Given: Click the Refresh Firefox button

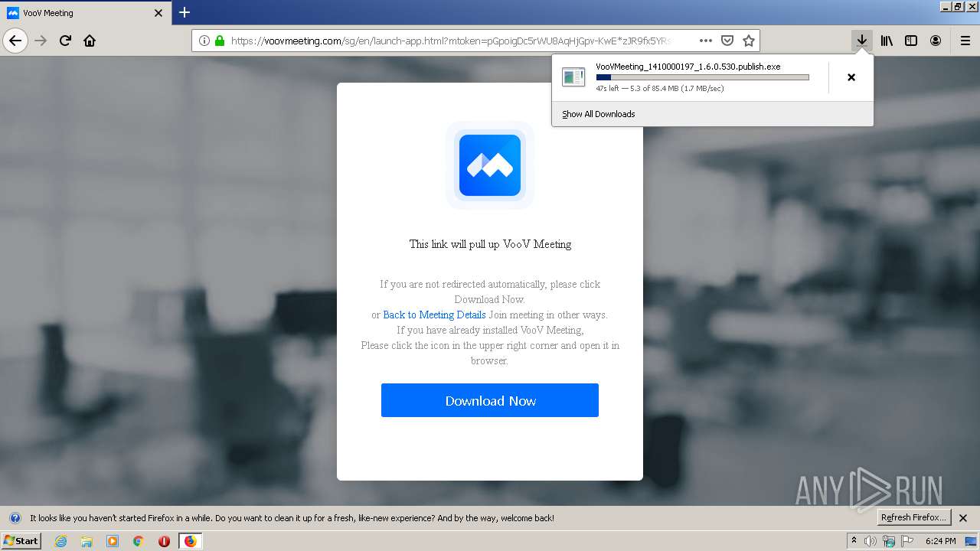Looking at the screenshot, I should (913, 517).
